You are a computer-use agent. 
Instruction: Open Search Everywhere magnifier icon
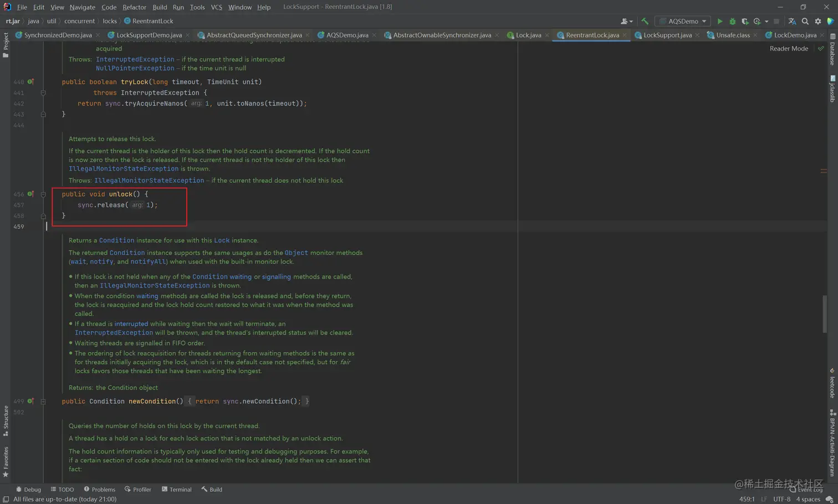tap(805, 21)
